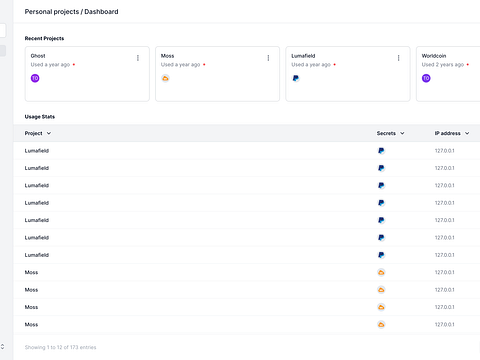
Task: Click the orange cloud icon on the Moss card
Action: (x=165, y=78)
